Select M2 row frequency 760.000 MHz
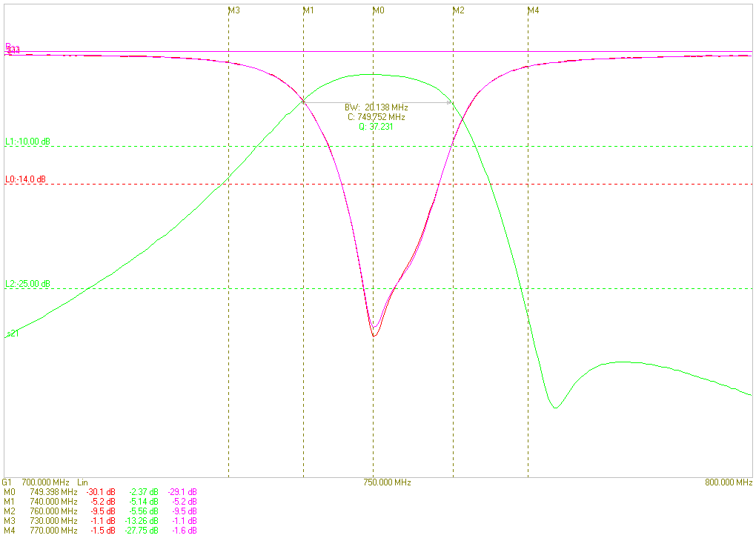 53,511
